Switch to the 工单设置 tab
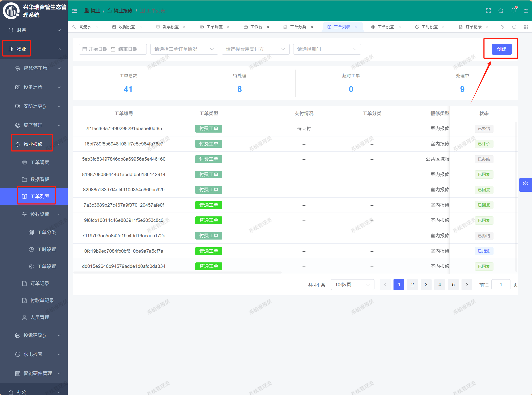532x395 pixels. [x=385, y=27]
